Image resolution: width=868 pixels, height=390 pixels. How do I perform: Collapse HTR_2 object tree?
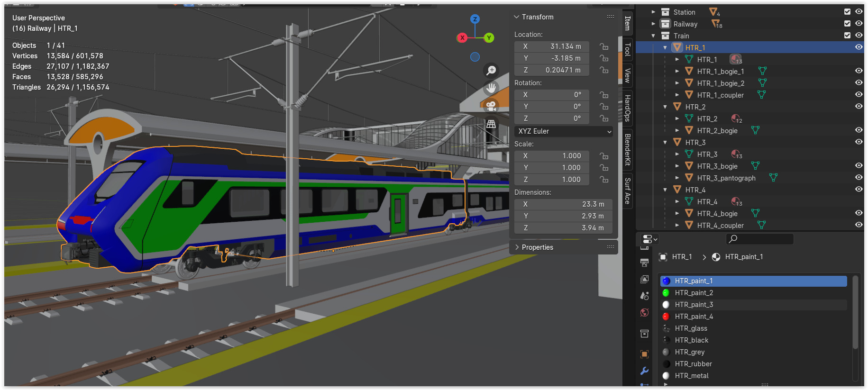point(665,107)
